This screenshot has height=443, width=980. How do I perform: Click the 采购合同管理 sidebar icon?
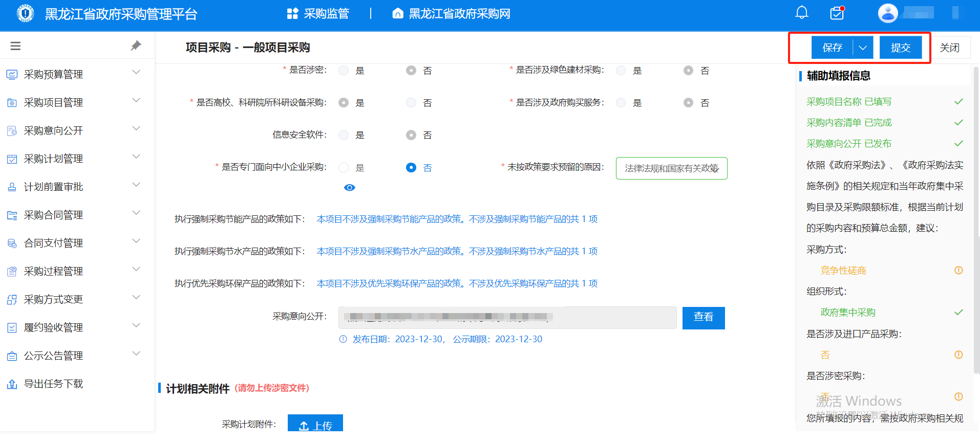click(x=12, y=215)
